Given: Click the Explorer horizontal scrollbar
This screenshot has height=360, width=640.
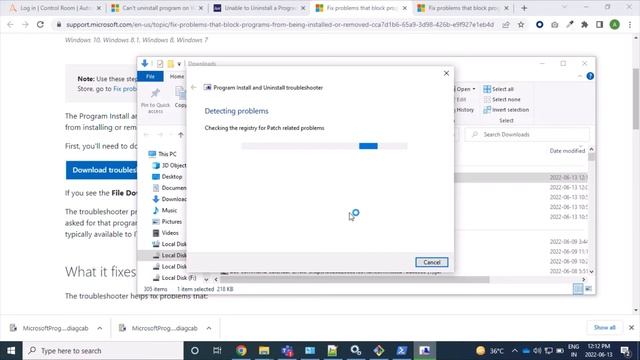Looking at the screenshot, I should click(354, 280).
